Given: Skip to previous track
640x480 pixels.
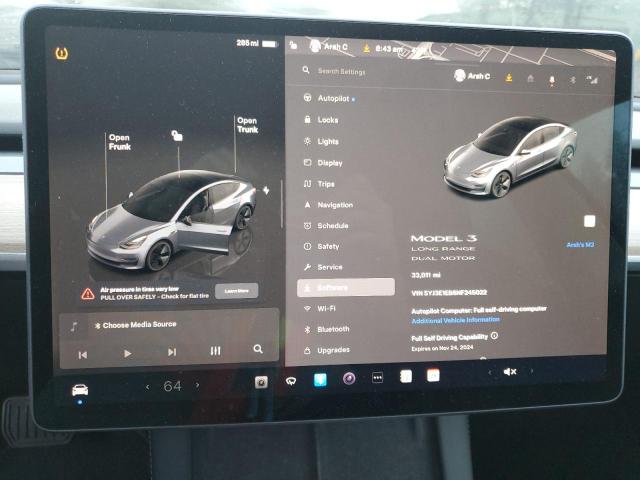Looking at the screenshot, I should pos(82,355).
